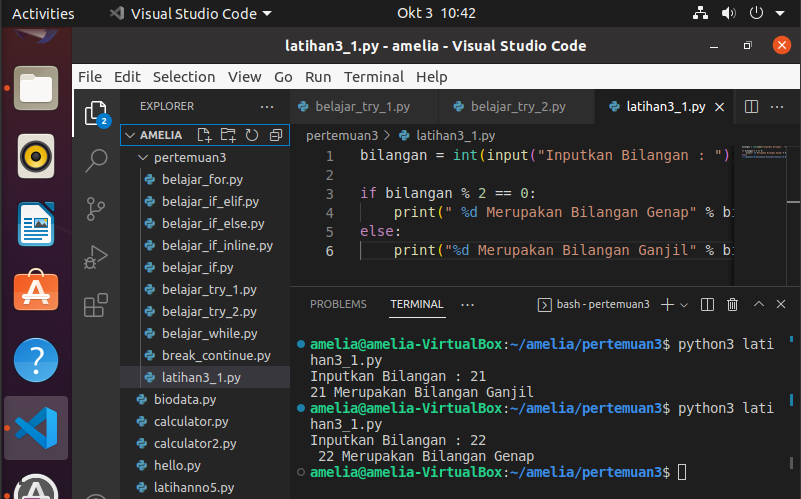The width and height of the screenshot is (801, 499).
Task: Open the Go menu
Action: tap(283, 77)
